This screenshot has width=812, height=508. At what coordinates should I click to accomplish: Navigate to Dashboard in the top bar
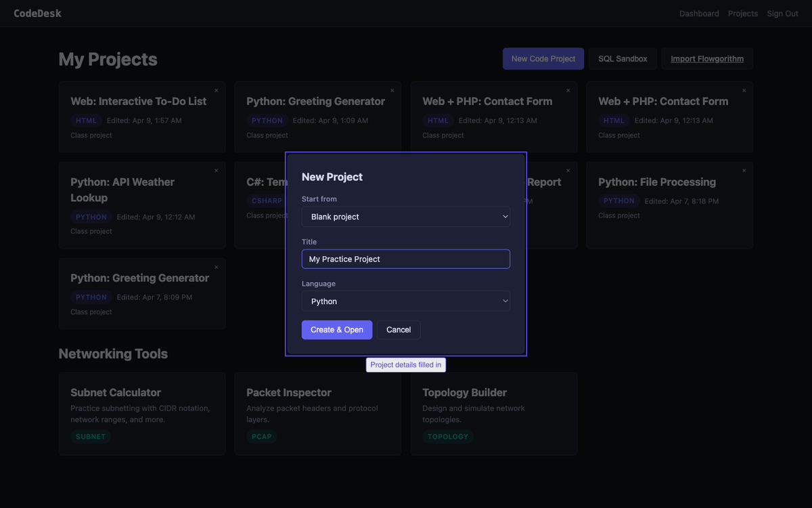click(x=699, y=13)
